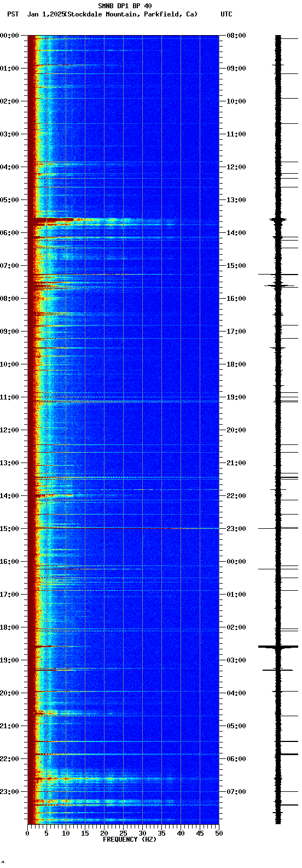The width and height of the screenshot is (302, 868).
Task: Click the 21:00 PST time label
Action: pos(10,726)
